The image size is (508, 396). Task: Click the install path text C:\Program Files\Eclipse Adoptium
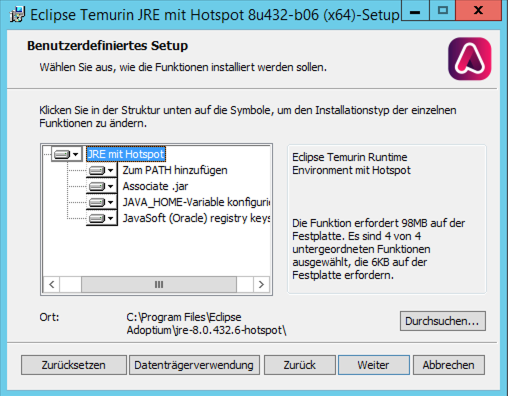pyautogui.click(x=206, y=324)
